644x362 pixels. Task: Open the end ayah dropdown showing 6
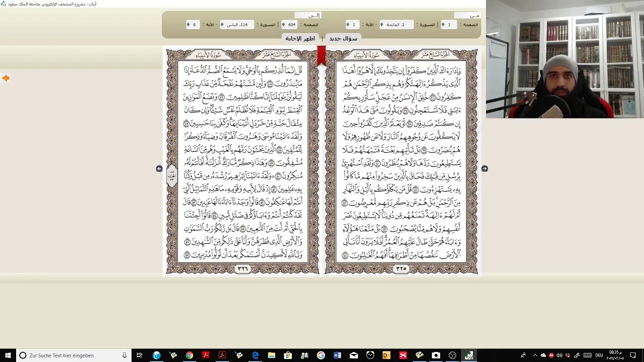point(193,25)
